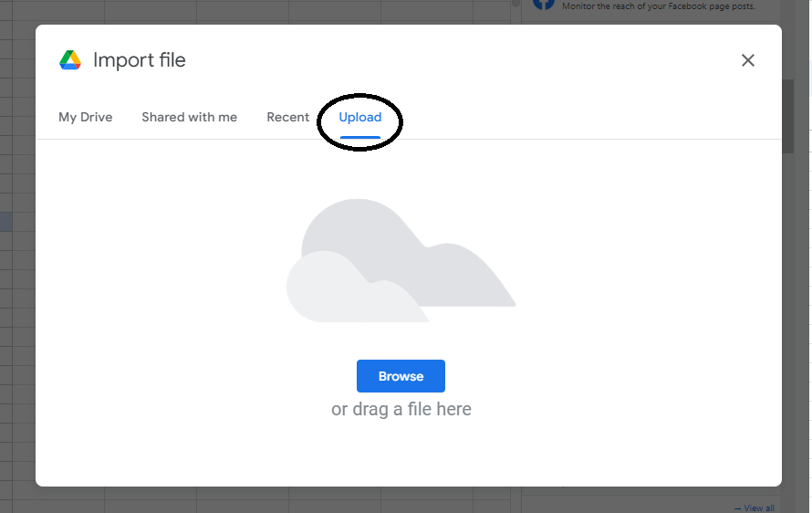Click the blue underline beneath Upload tab

click(360, 137)
